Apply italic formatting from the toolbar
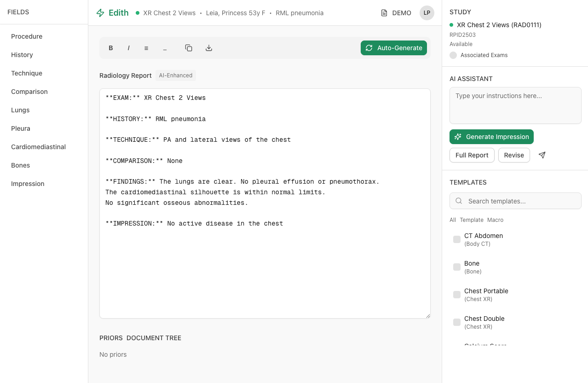Image resolution: width=588 pixels, height=383 pixels. pyautogui.click(x=128, y=48)
